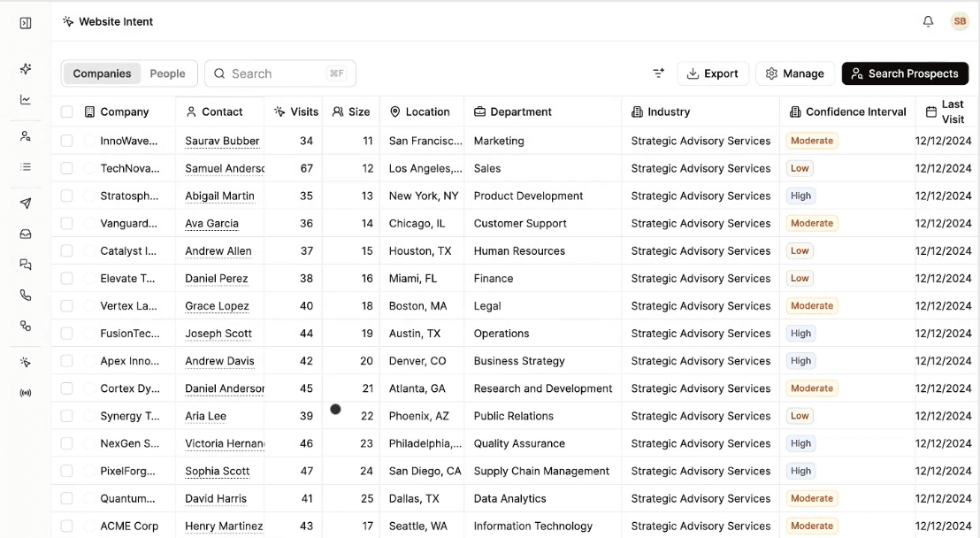The height and width of the screenshot is (538, 980).
Task: Click the Search Prospects button
Action: pos(905,73)
